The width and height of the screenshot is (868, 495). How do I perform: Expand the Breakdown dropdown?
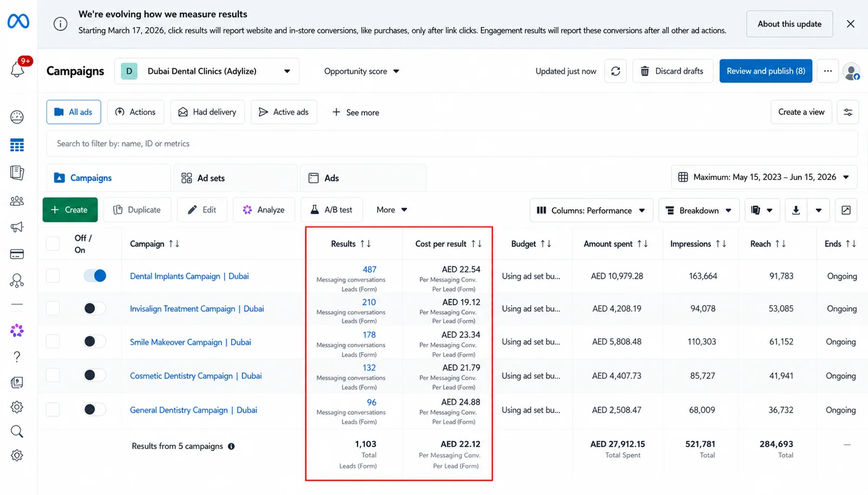699,210
